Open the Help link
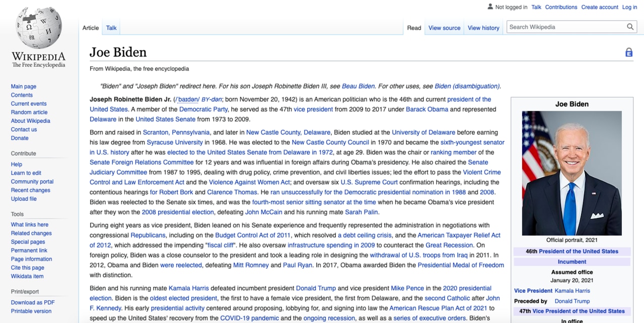 pos(17,165)
